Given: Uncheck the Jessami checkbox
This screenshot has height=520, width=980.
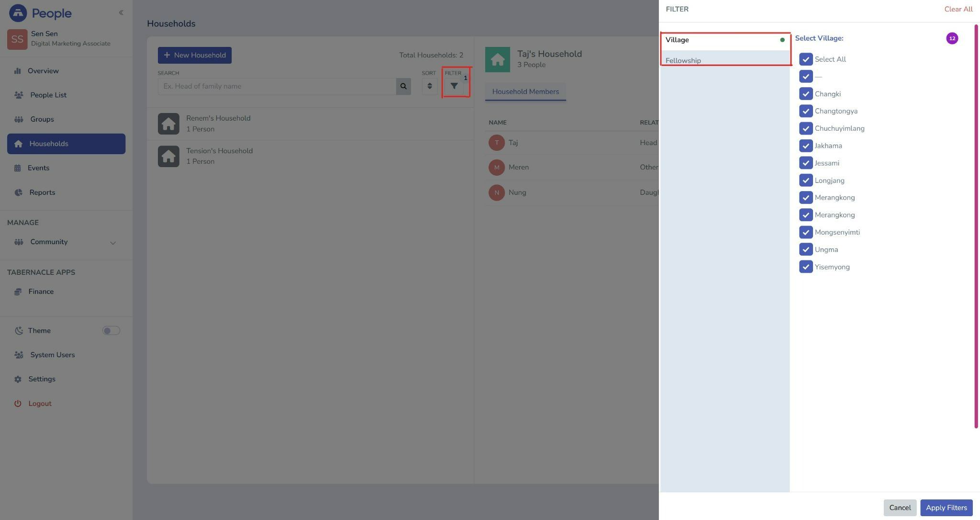Looking at the screenshot, I should pos(806,163).
